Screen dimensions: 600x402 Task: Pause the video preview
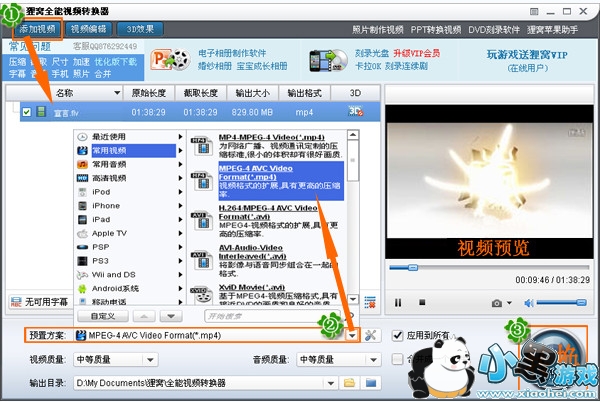[x=398, y=303]
